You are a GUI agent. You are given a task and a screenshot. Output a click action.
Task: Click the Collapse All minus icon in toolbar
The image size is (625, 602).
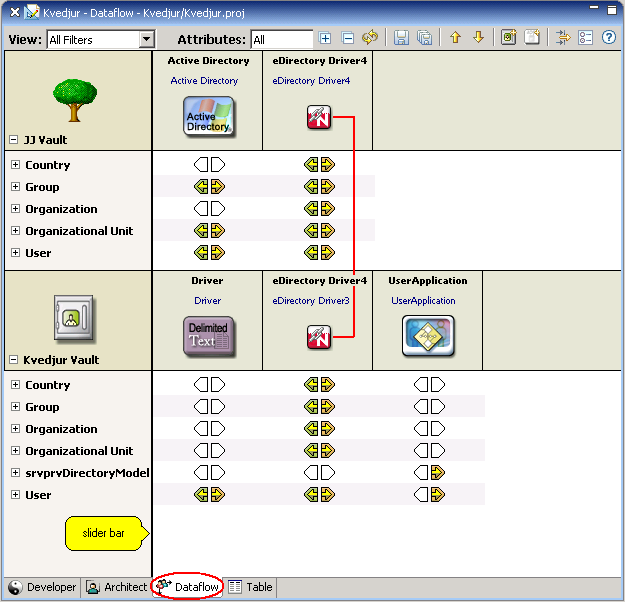348,38
